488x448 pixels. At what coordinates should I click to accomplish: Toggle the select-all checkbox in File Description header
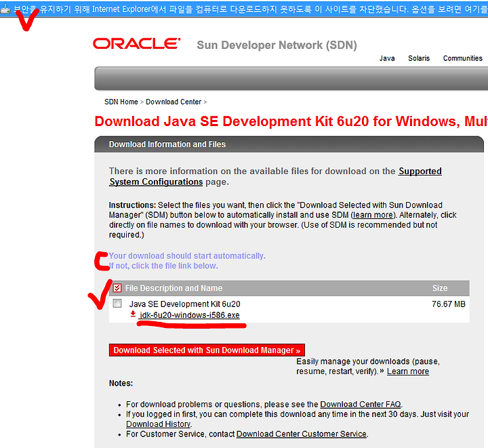click(x=117, y=288)
